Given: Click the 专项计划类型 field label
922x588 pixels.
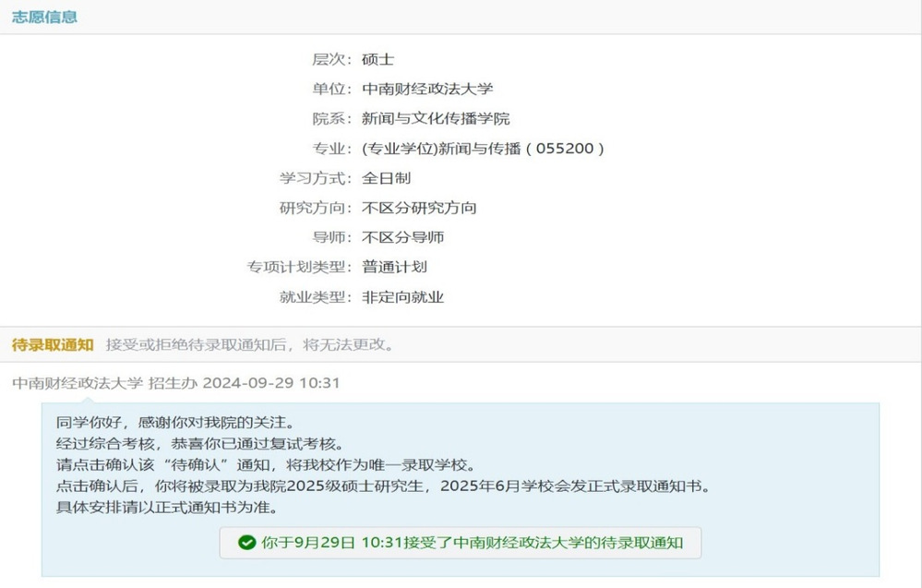Looking at the screenshot, I should point(299,267).
